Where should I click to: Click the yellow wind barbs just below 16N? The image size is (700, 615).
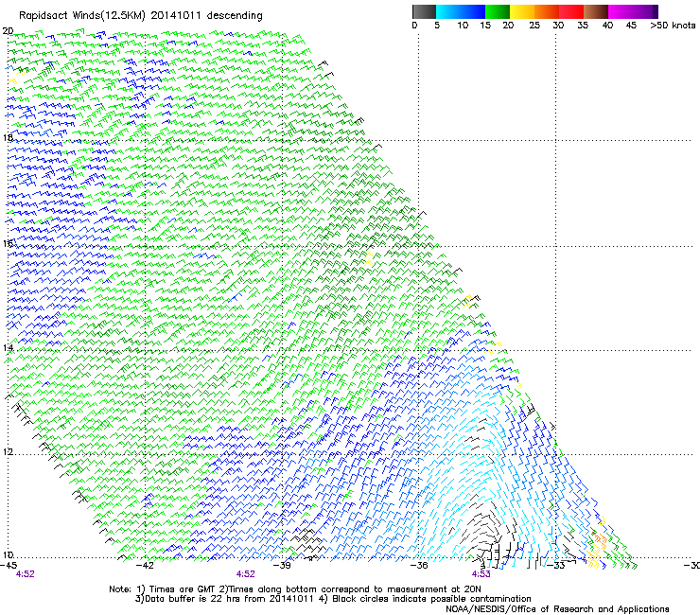point(368,259)
